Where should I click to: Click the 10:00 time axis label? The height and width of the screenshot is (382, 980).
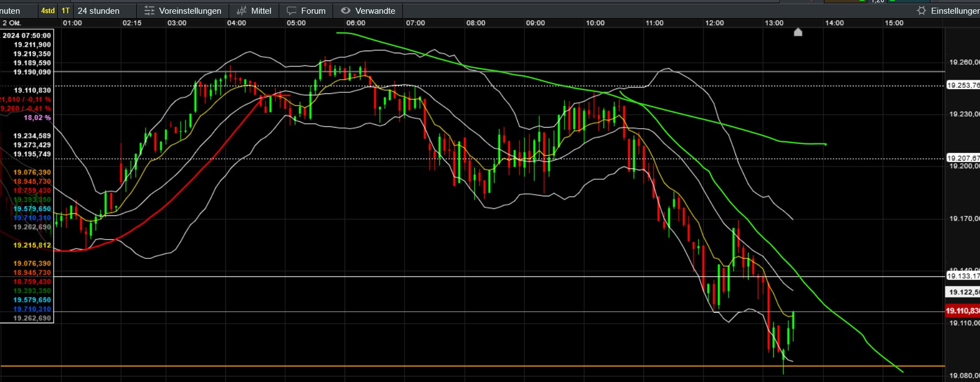[595, 23]
